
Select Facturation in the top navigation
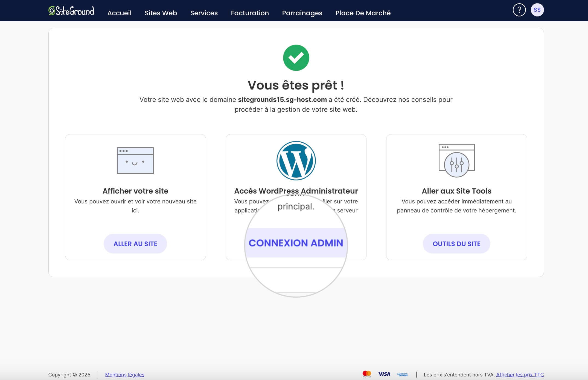(250, 13)
